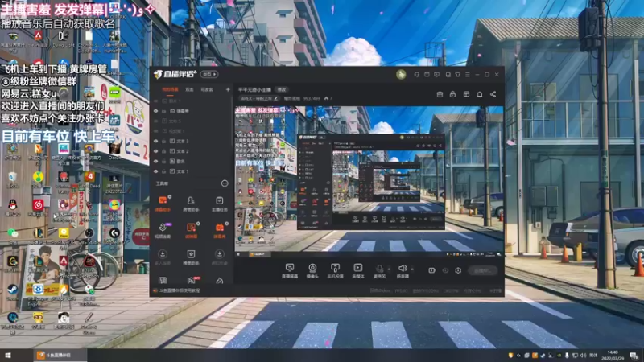Open the 主播任务 tool

(219, 204)
